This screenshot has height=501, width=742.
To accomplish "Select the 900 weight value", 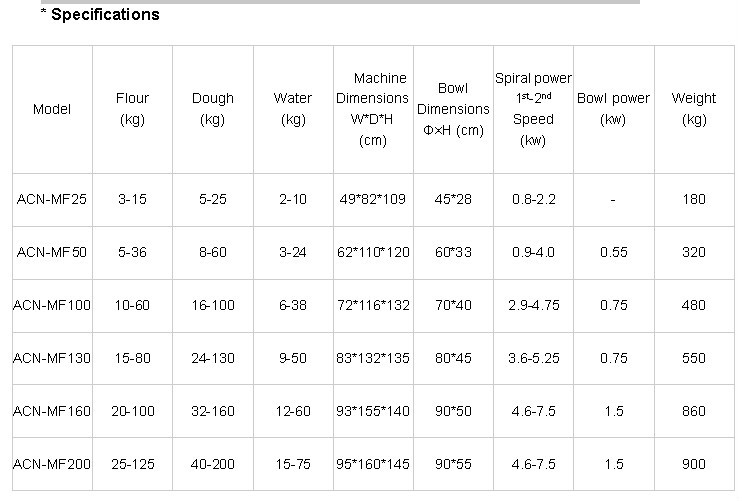I will point(693,464).
